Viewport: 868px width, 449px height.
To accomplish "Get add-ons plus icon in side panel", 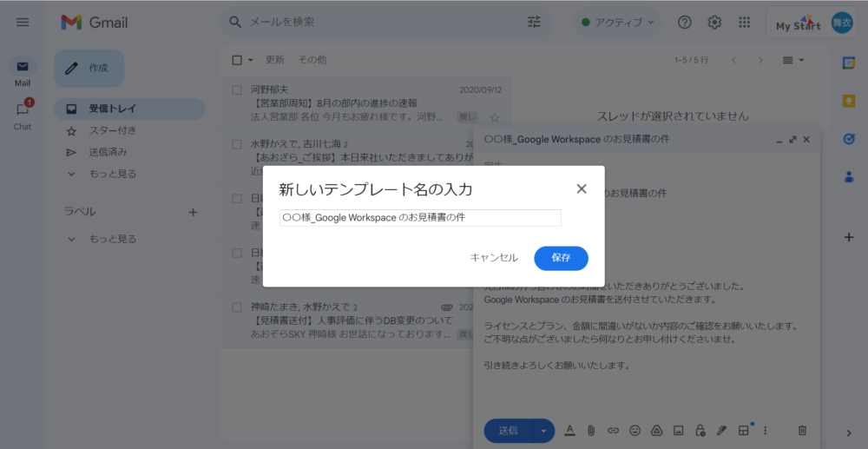I will [849, 237].
